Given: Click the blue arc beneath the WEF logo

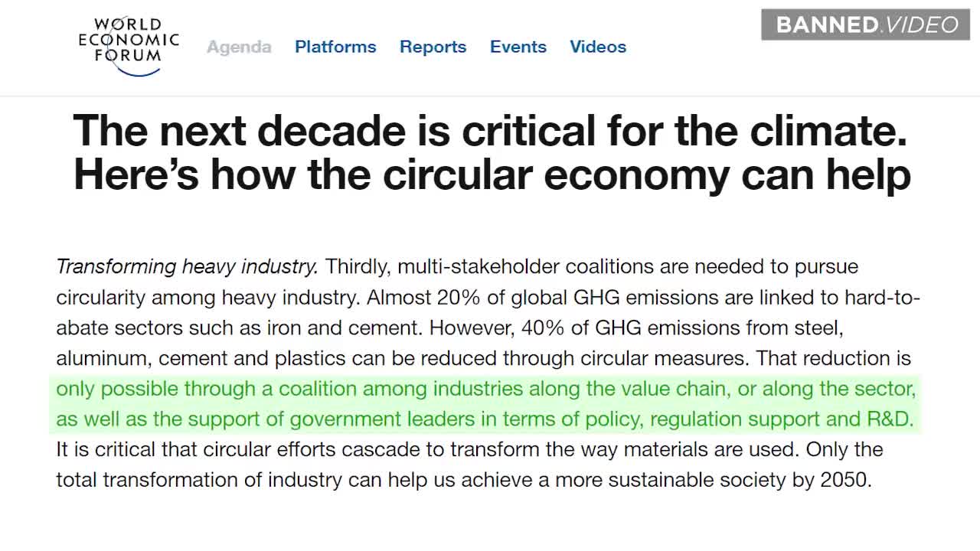Looking at the screenshot, I should [x=136, y=70].
